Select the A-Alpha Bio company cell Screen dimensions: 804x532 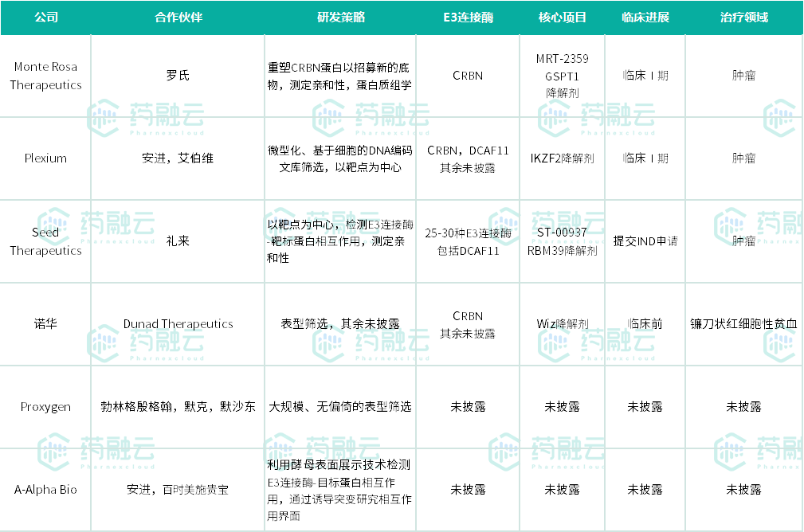[45, 490]
